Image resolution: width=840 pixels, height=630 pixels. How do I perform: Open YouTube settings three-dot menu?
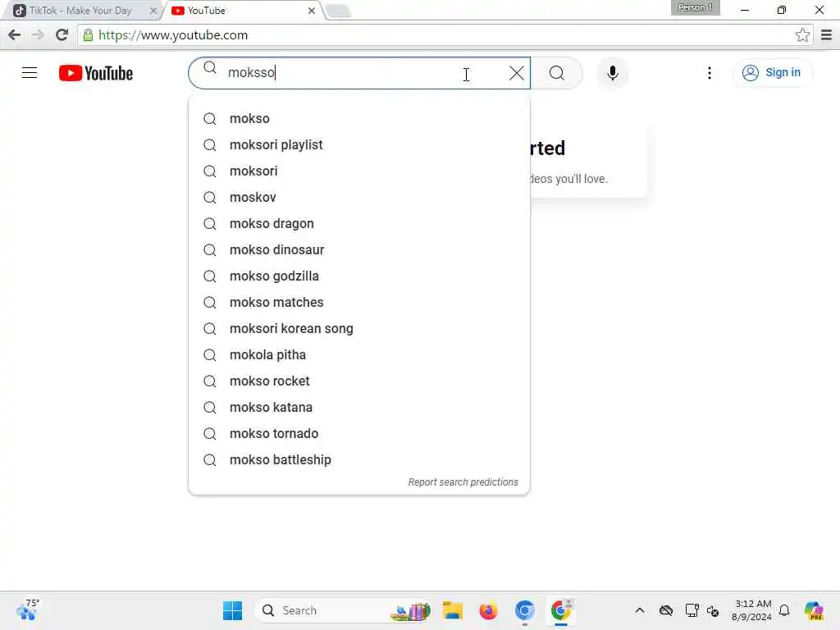pyautogui.click(x=710, y=73)
